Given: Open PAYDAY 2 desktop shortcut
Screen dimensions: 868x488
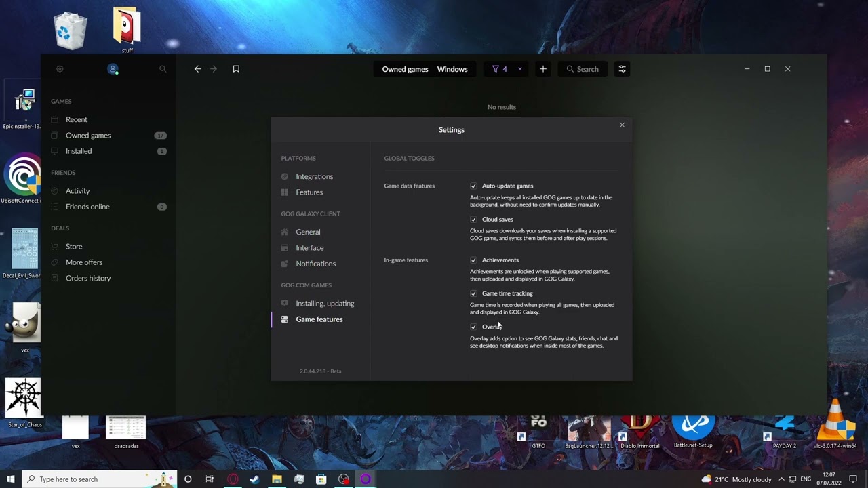Looking at the screenshot, I should (785, 432).
